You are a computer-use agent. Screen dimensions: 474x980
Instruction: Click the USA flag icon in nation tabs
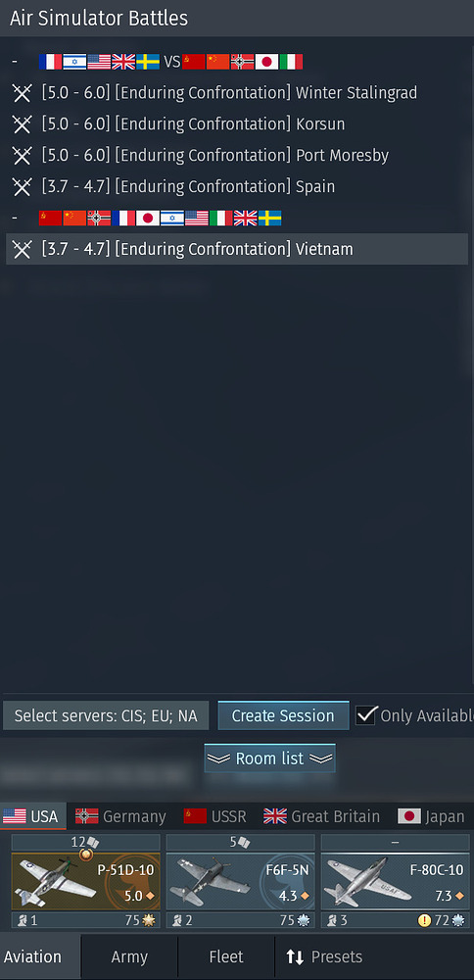point(15,816)
